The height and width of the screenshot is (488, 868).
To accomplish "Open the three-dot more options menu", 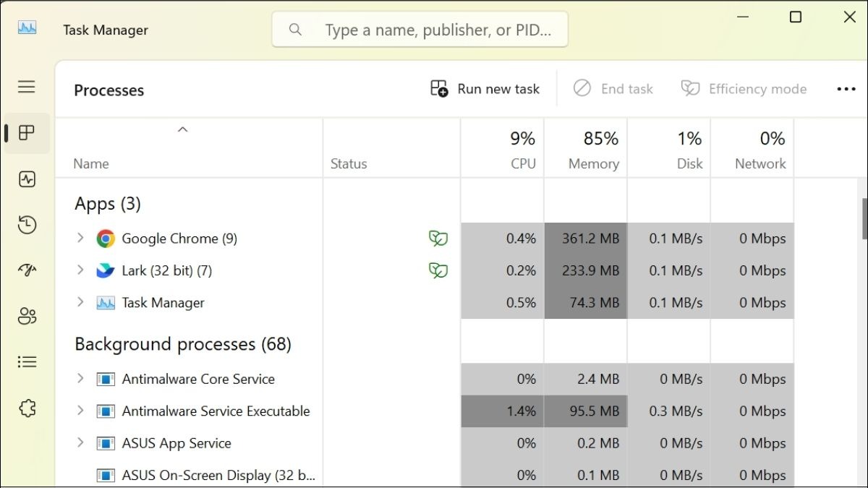I will 846,89.
